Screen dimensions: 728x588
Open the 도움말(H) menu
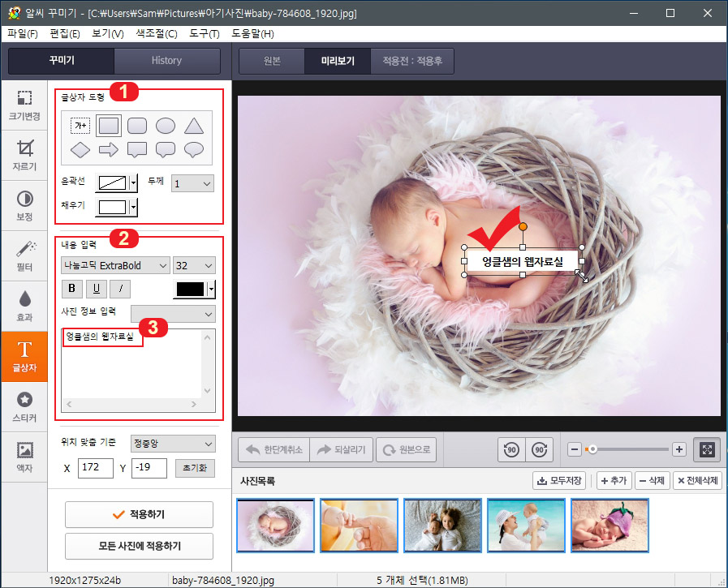point(252,33)
